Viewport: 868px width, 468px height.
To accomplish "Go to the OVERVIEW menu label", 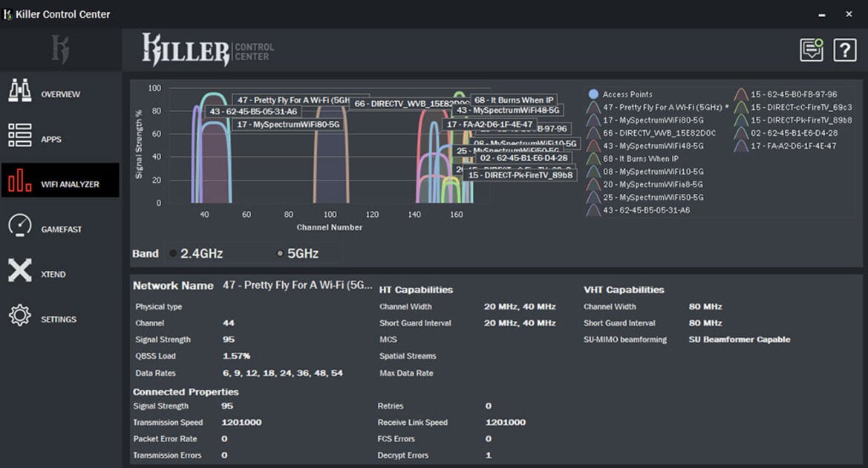I will point(60,94).
